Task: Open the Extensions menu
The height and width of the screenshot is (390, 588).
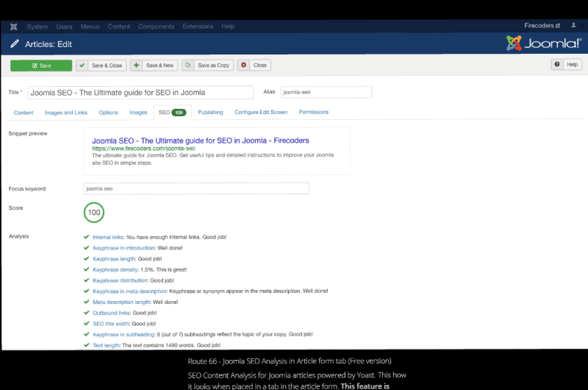Action: [x=198, y=26]
